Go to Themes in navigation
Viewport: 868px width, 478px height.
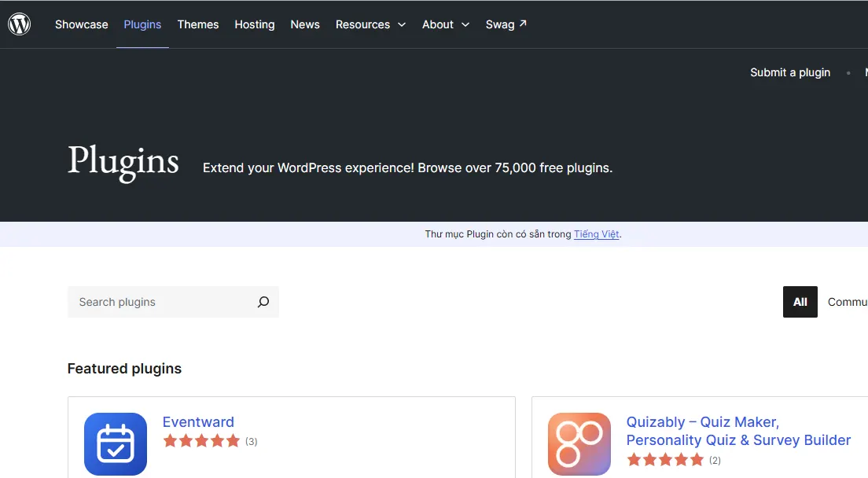click(x=198, y=24)
